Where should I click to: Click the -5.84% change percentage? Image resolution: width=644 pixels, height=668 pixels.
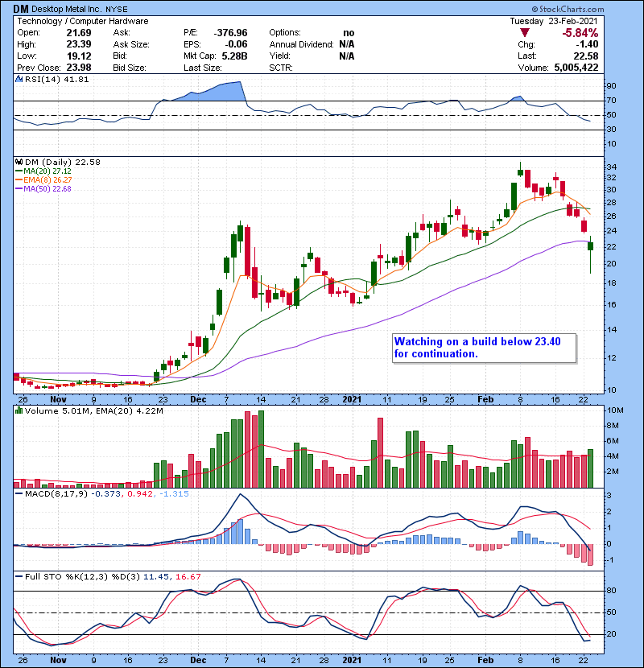[580, 33]
